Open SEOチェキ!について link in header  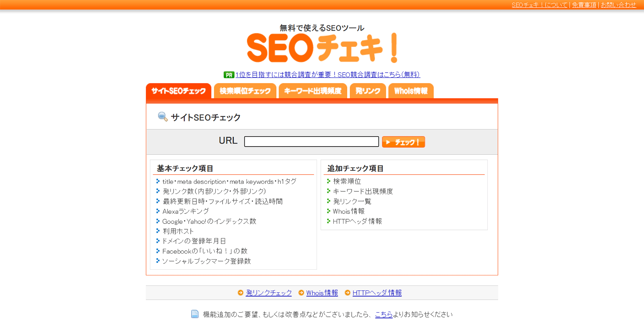coord(539,5)
